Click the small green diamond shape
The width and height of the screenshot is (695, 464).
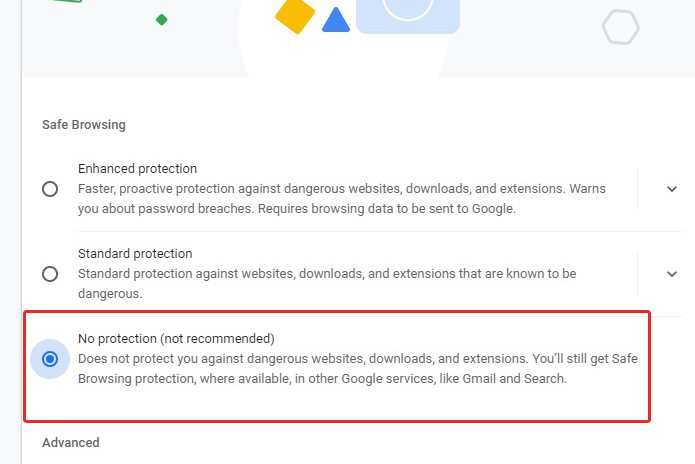tap(162, 19)
